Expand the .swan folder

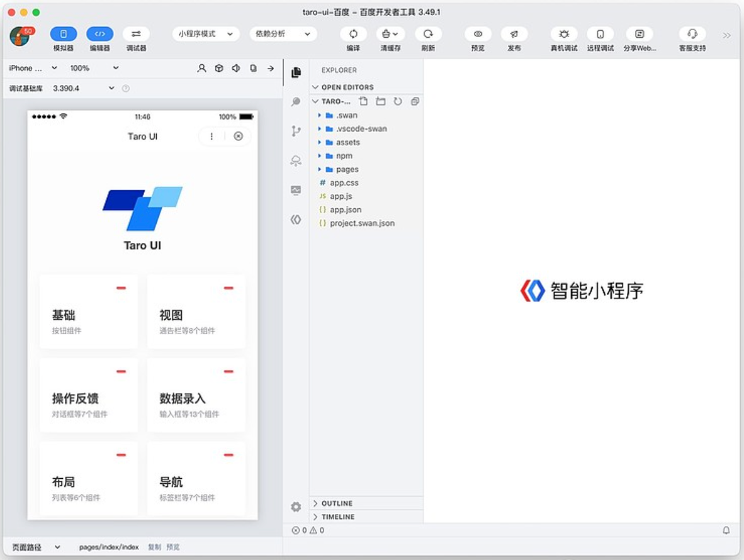coord(366,115)
